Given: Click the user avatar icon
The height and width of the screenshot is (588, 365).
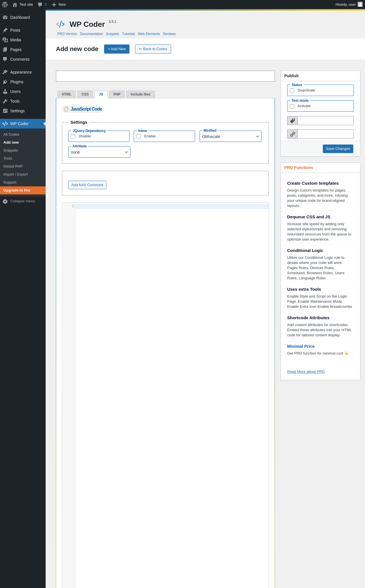Looking at the screenshot, I should 360,4.
